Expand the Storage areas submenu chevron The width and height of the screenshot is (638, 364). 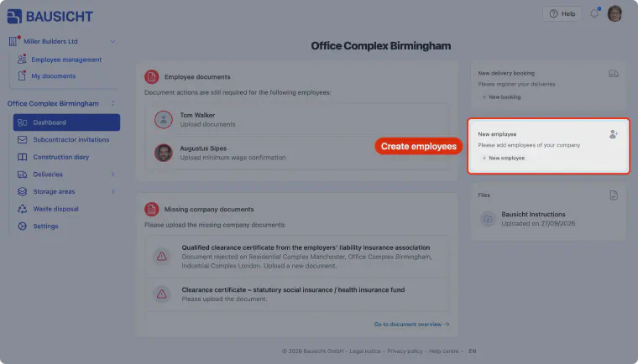pos(112,191)
